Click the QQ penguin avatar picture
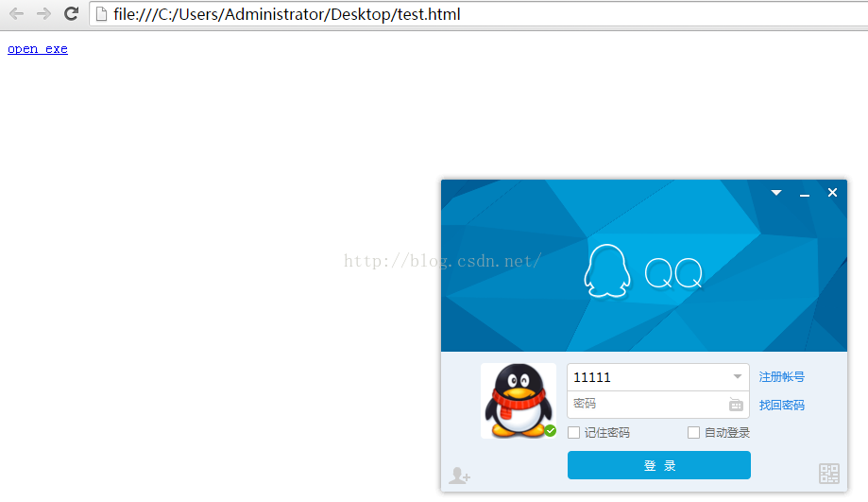Screen dimensions: 868x502 519,401
